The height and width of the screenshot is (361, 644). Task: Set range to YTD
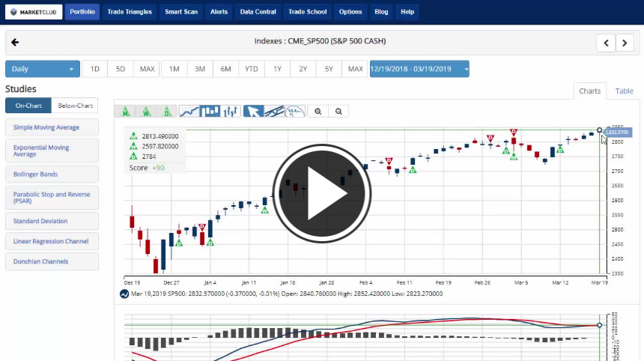click(252, 69)
